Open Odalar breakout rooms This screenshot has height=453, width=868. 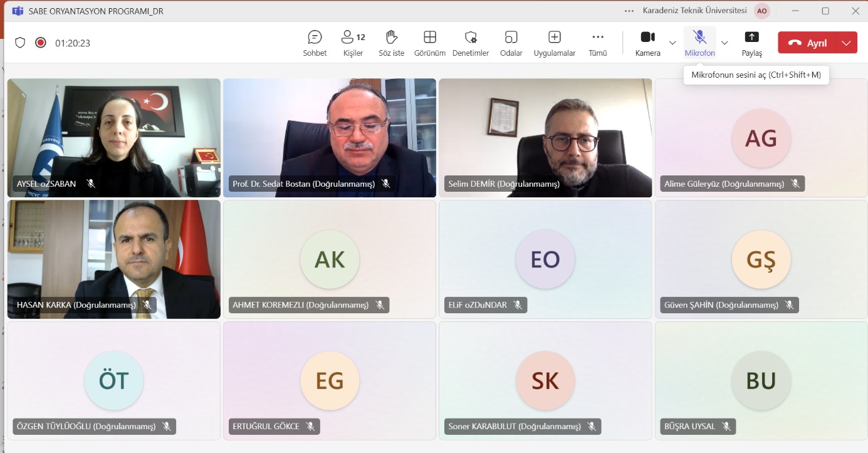pyautogui.click(x=511, y=43)
